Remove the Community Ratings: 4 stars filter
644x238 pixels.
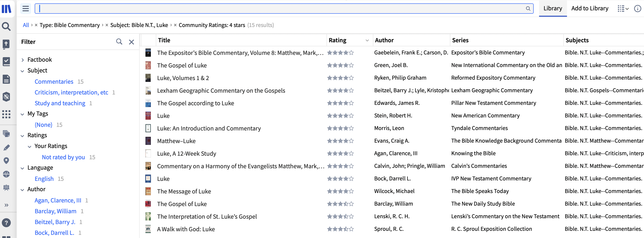pyautogui.click(x=175, y=25)
